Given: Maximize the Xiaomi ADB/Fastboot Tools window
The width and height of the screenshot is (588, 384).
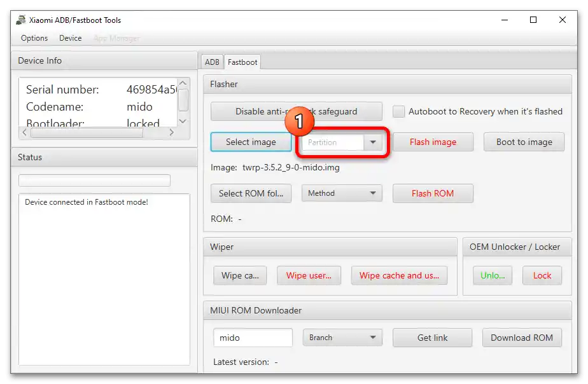Looking at the screenshot, I should (533, 20).
